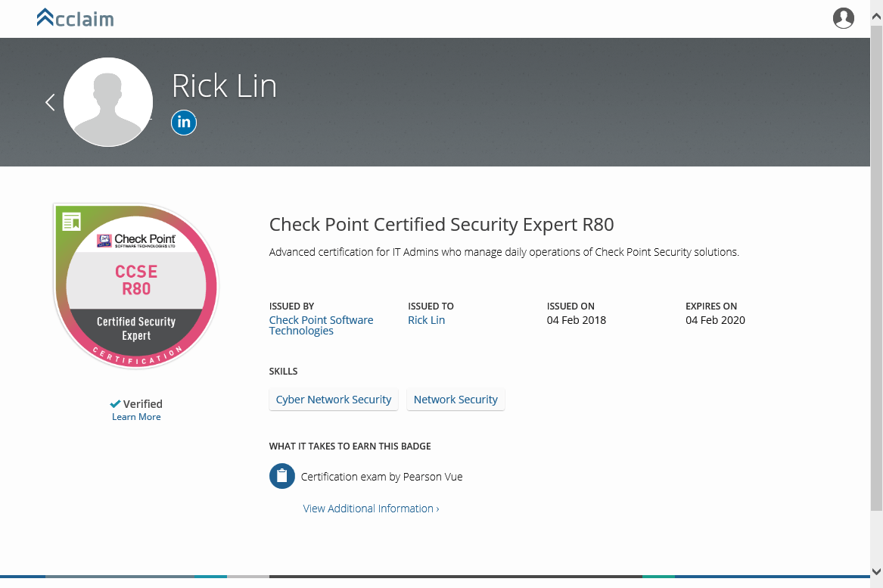Image resolution: width=883 pixels, height=588 pixels.
Task: Select the Cyber Network Security skill tag
Action: 333,399
